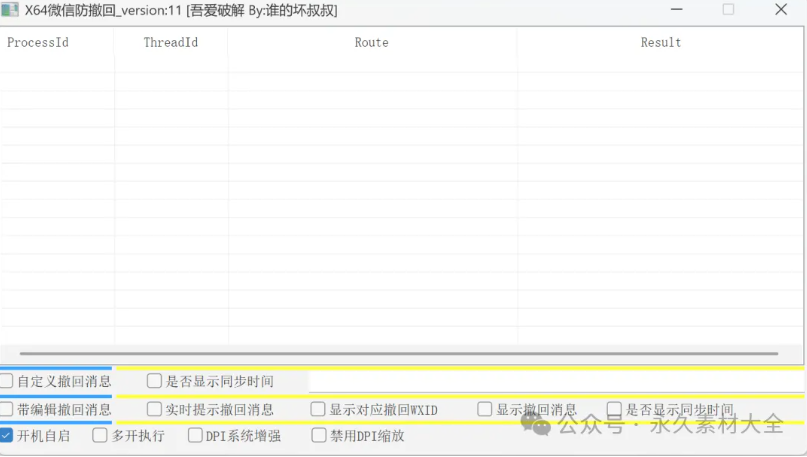Sort by the Route column header
This screenshot has width=807, height=457.
[x=372, y=42]
